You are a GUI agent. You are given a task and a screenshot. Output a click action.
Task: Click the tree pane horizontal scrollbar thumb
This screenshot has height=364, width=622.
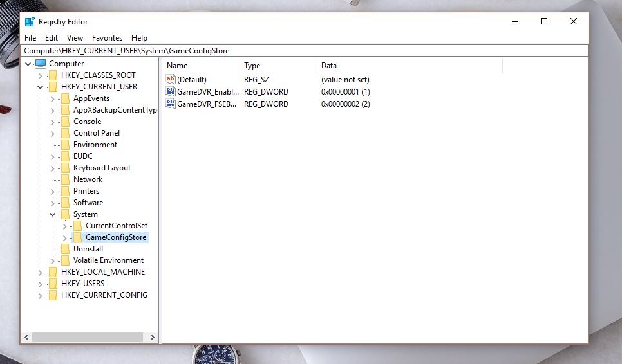tap(88, 338)
